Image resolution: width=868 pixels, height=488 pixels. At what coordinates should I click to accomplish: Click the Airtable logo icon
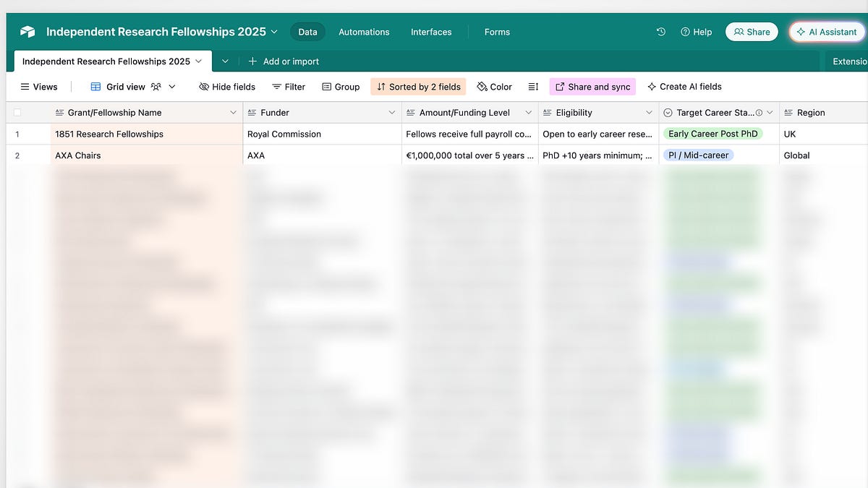27,32
